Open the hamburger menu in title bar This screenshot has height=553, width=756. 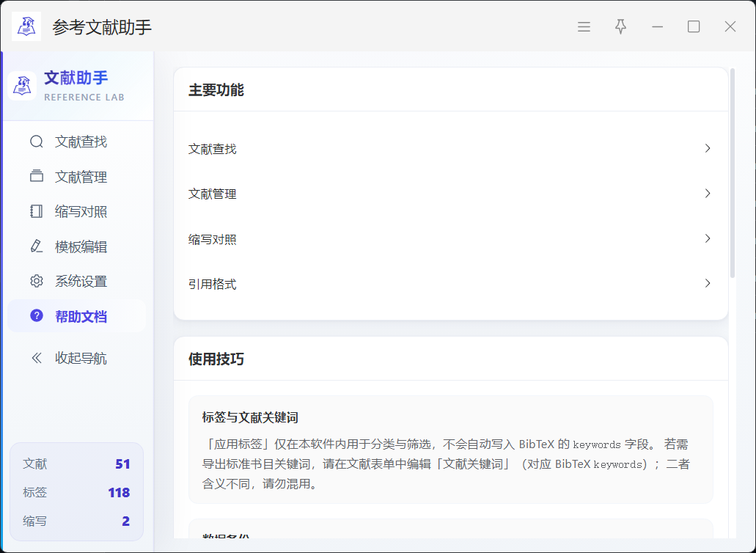coord(584,27)
